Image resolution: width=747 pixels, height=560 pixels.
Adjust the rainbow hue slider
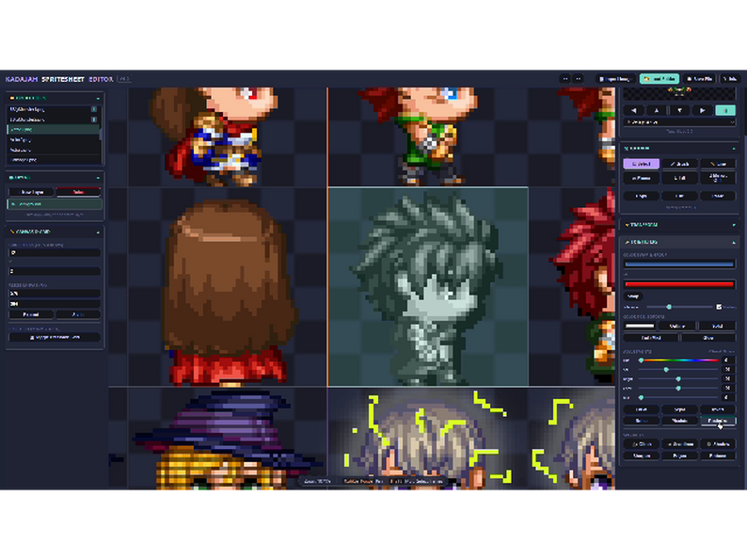[x=679, y=360]
